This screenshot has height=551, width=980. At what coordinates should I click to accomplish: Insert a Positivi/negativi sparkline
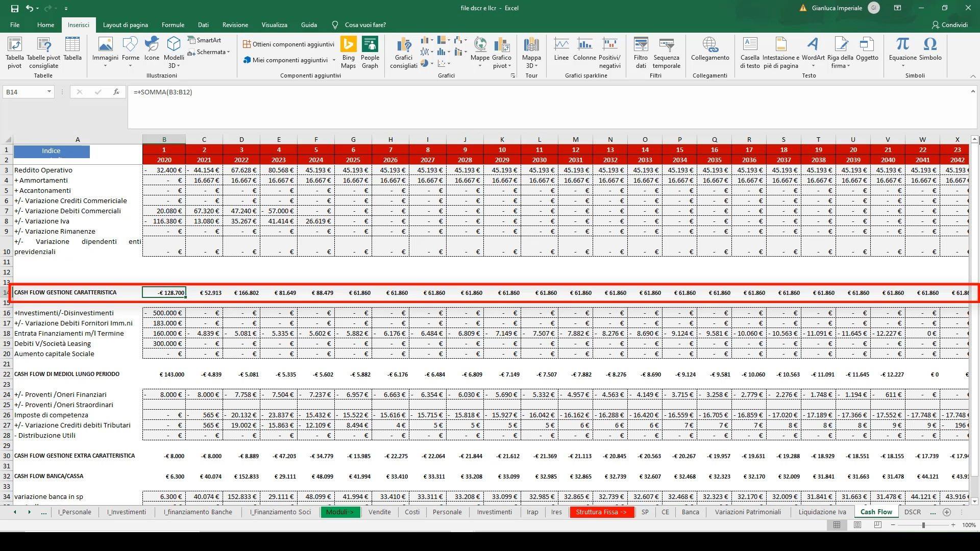[610, 53]
